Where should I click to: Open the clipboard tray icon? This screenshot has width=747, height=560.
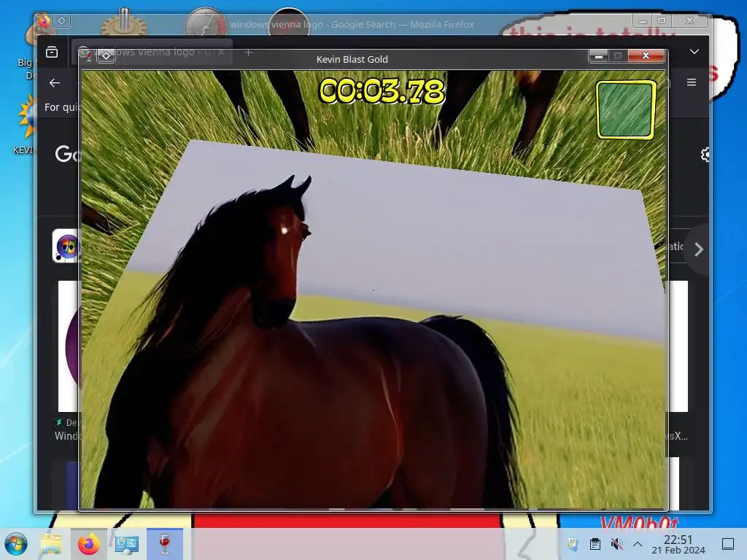pyautogui.click(x=595, y=543)
